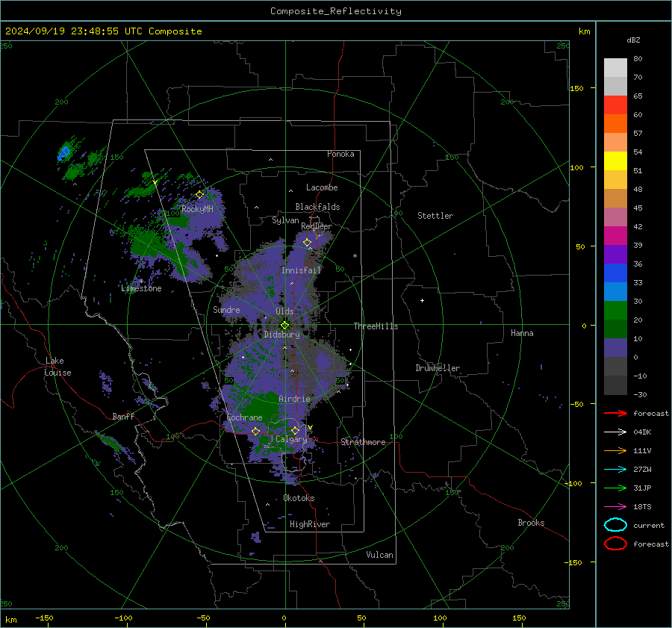Click the ThreeHills label
672x628 pixels.
[376, 326]
